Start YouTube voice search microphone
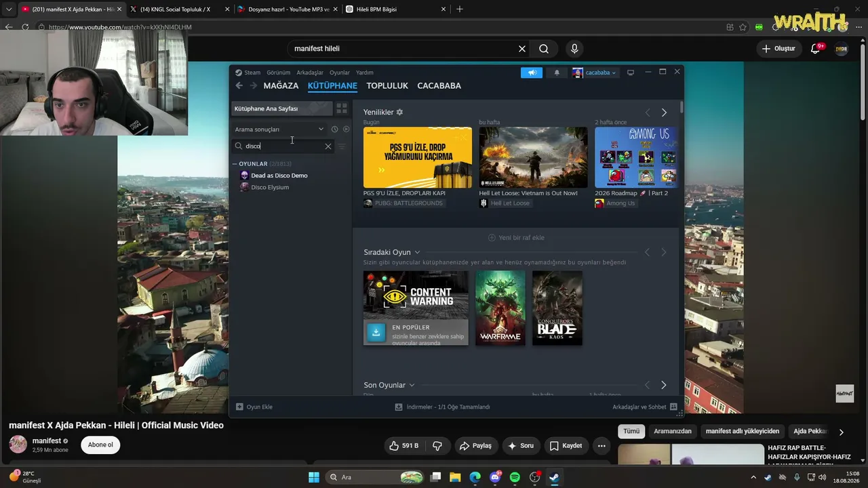The width and height of the screenshot is (868, 488). pos(574,49)
